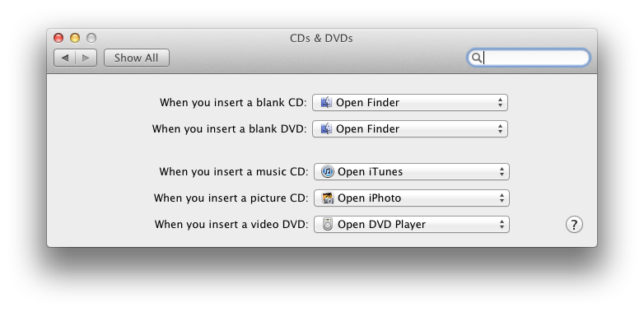Select the video DVD action popup menu
Image resolution: width=644 pixels, height=312 pixels.
coord(412,224)
